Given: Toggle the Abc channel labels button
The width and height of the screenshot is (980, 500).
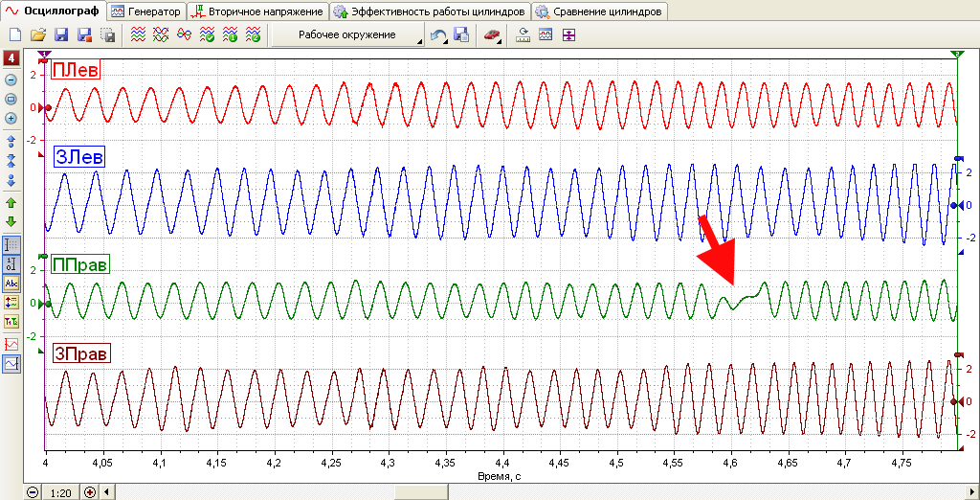Looking at the screenshot, I should 11,284.
